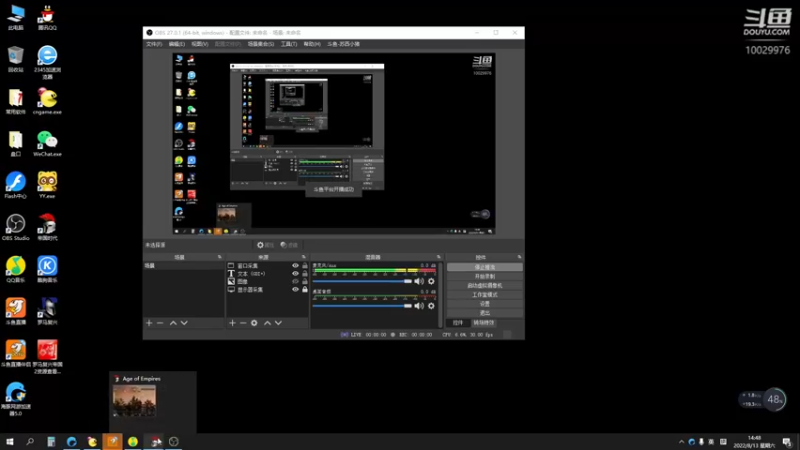
Task: Open the 场景集合(S) menu
Action: coord(261,44)
